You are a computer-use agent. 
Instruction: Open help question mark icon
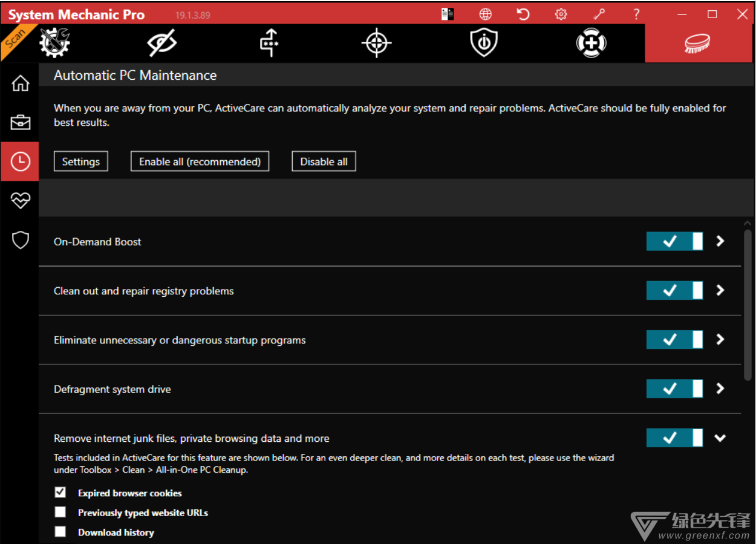tap(636, 14)
